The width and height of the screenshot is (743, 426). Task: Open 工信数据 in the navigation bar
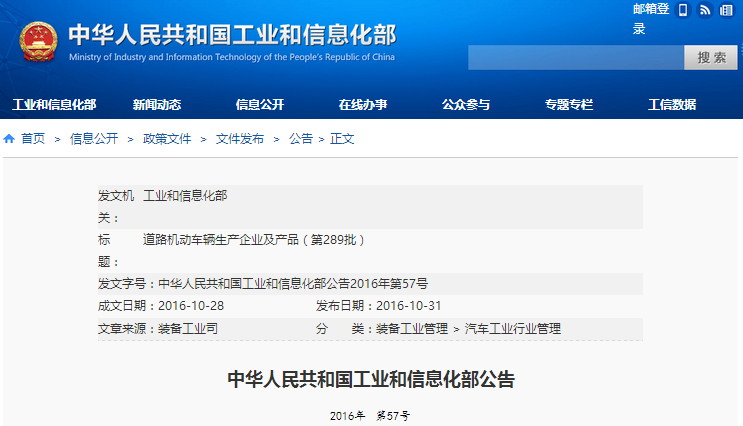click(x=672, y=105)
